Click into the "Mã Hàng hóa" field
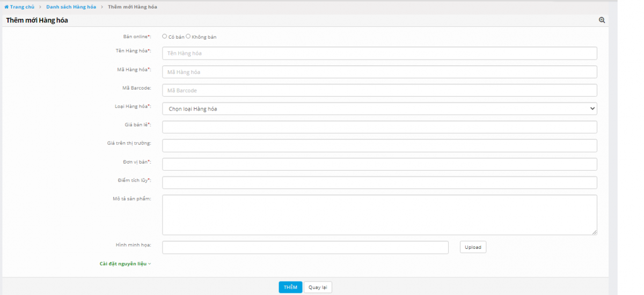This screenshot has height=295, width=644. (x=379, y=72)
